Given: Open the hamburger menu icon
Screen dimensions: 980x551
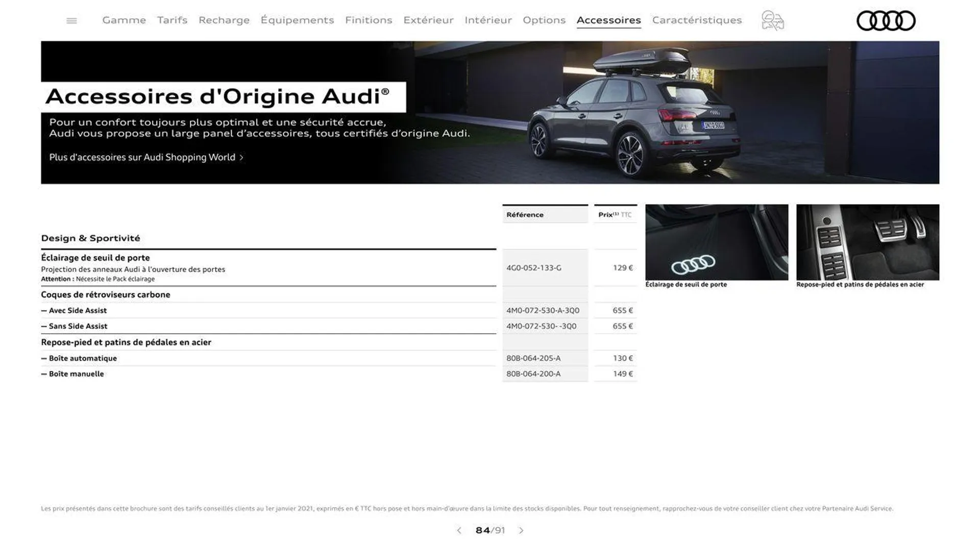Looking at the screenshot, I should pos(71,20).
